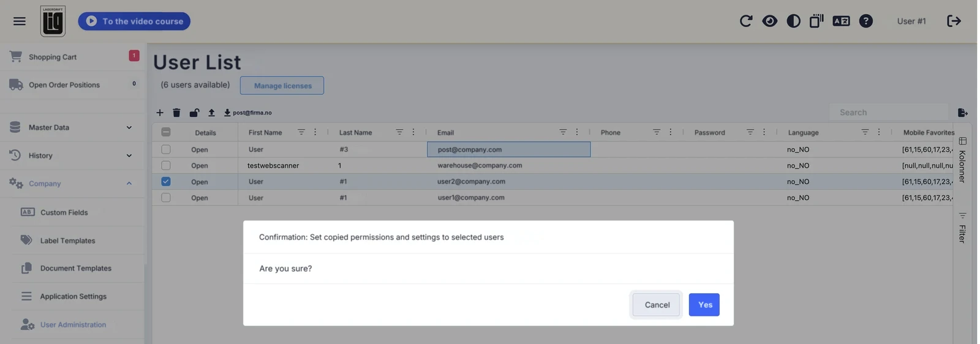
Task: Click the Lagerdrift logo
Action: 53,21
